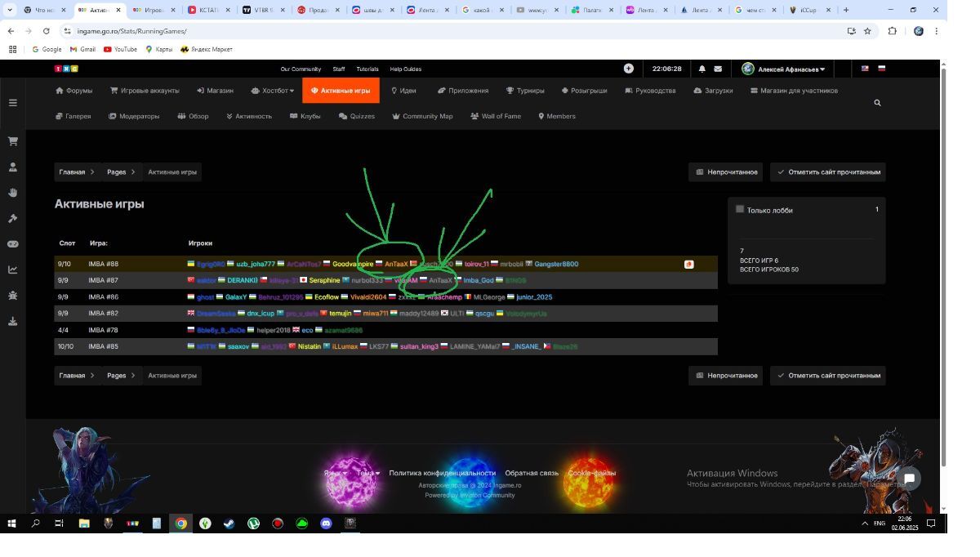This screenshot has width=980, height=557.
Task: Open the bug icon in left sidebar
Action: click(12, 296)
